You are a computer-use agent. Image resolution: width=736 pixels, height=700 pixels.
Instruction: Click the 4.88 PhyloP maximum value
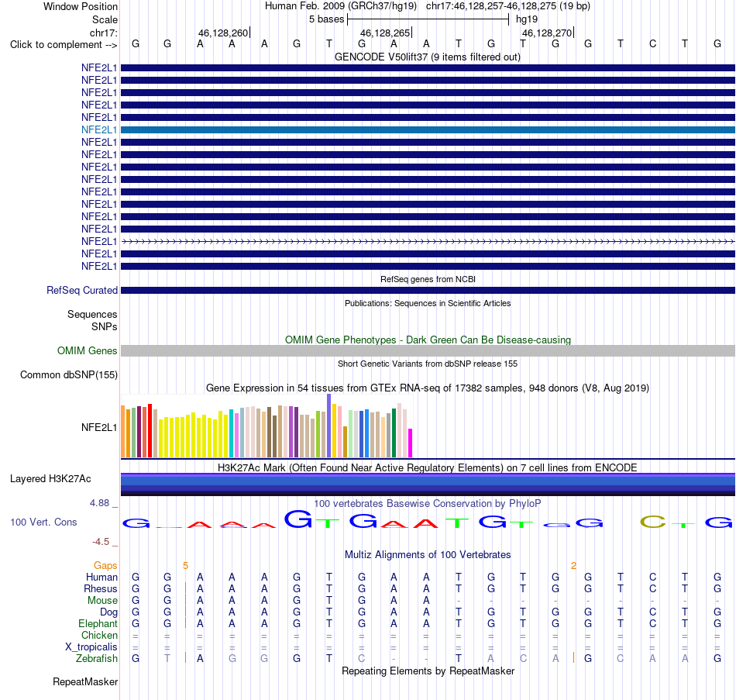pyautogui.click(x=99, y=503)
